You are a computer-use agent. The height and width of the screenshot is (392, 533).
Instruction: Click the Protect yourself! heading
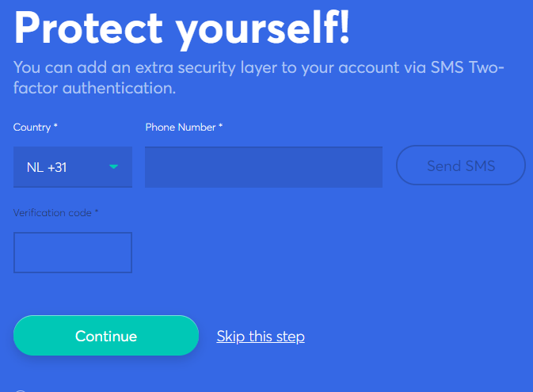click(x=182, y=29)
